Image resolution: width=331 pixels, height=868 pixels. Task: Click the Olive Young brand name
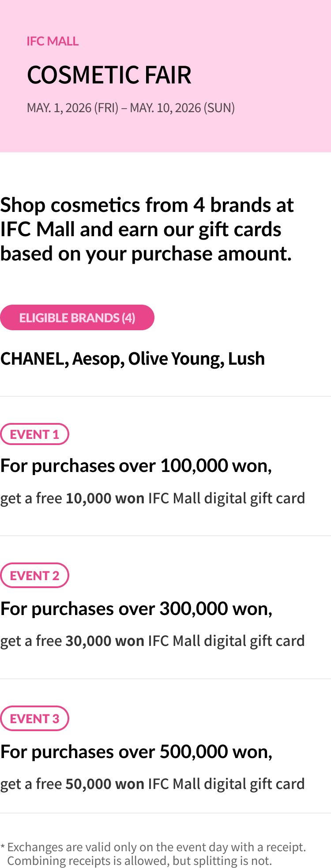[175, 359]
